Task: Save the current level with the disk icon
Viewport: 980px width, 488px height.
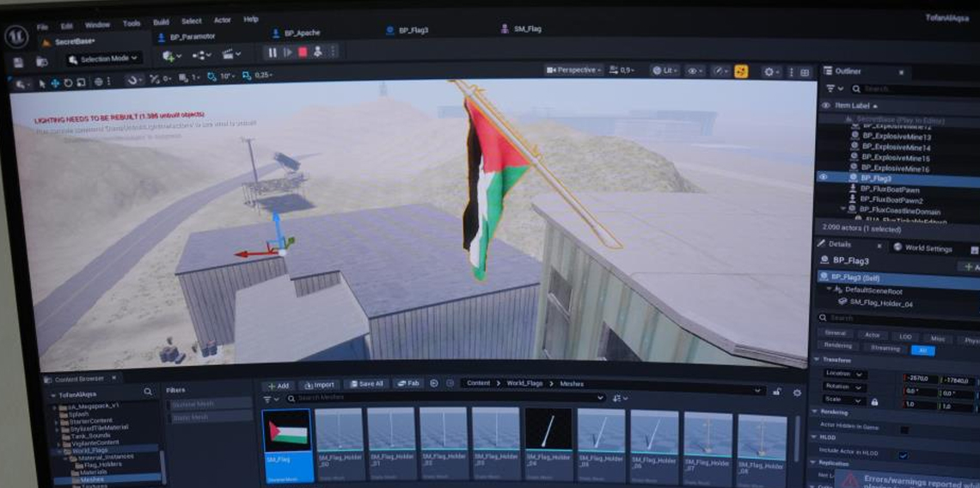Action: pyautogui.click(x=19, y=62)
